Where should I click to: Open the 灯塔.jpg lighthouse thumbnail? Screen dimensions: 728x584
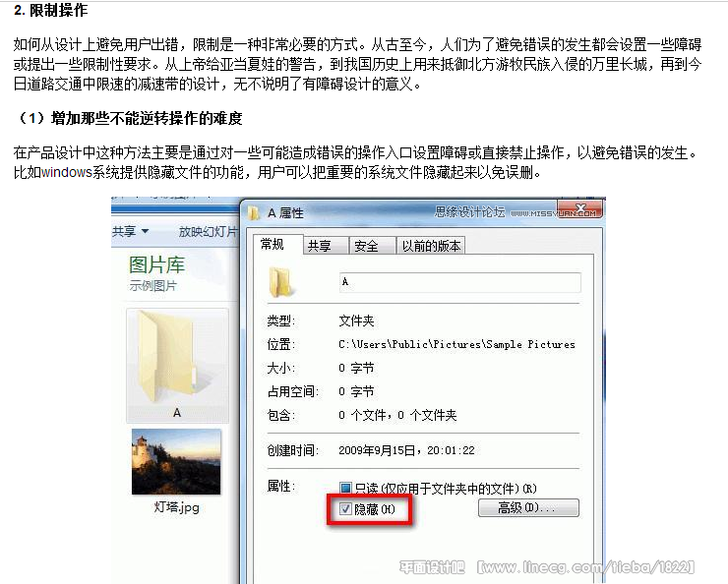click(x=176, y=461)
